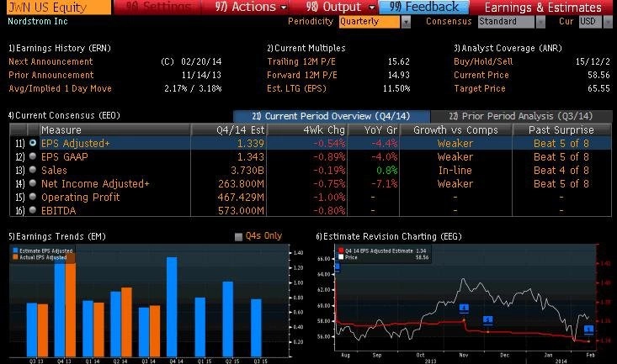Open the Consensus Standard dropdown arrow
The image size is (617, 364).
pos(540,22)
